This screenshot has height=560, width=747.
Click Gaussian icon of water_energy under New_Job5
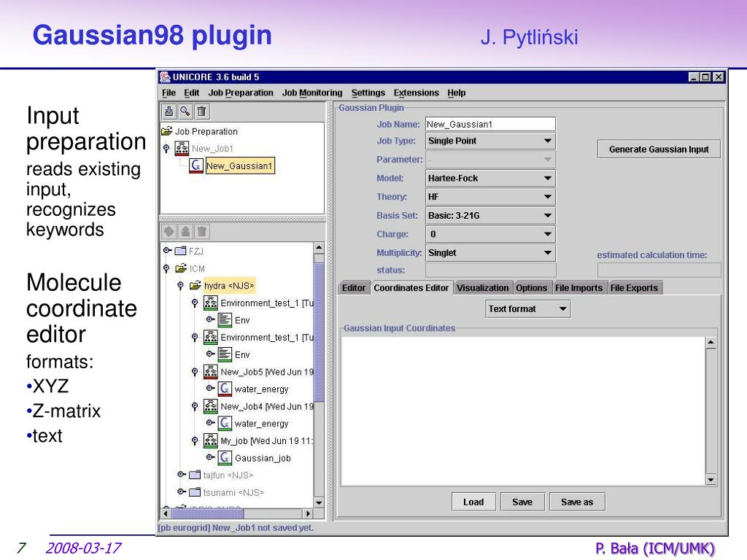coord(225,389)
